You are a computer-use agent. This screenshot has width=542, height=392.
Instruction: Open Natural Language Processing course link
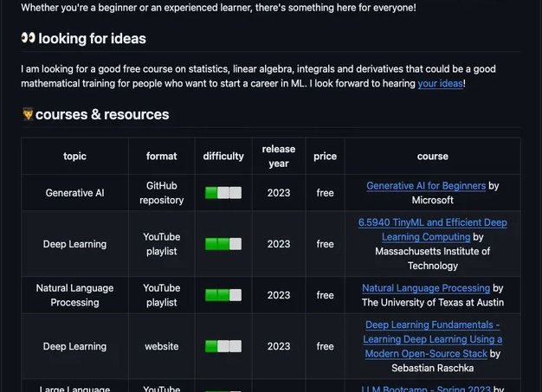(426, 288)
